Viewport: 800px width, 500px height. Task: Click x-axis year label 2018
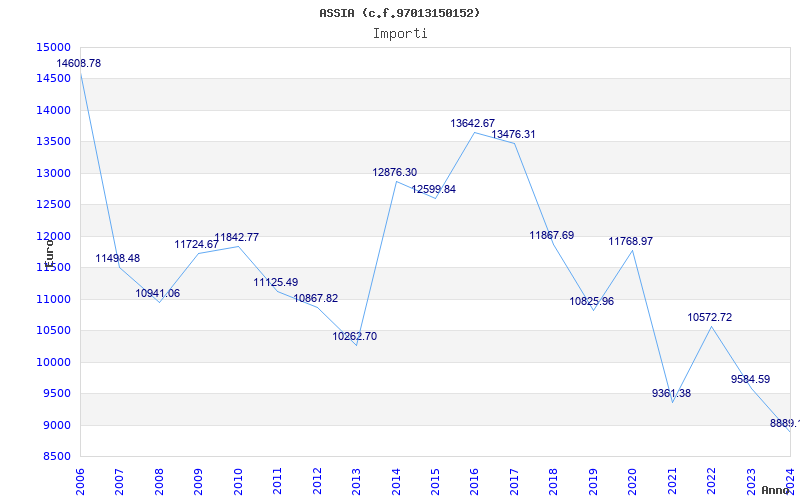554,482
